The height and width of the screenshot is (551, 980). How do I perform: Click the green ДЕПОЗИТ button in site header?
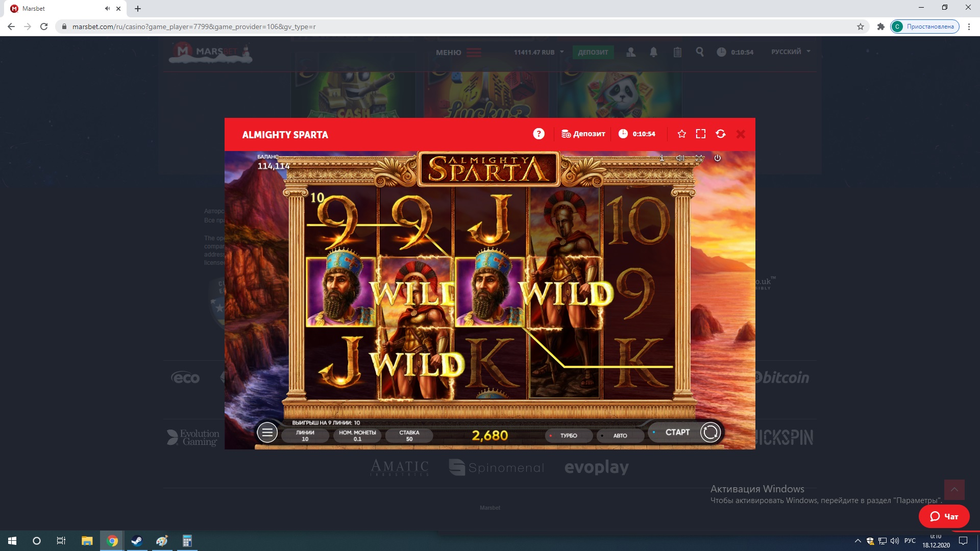[593, 52]
